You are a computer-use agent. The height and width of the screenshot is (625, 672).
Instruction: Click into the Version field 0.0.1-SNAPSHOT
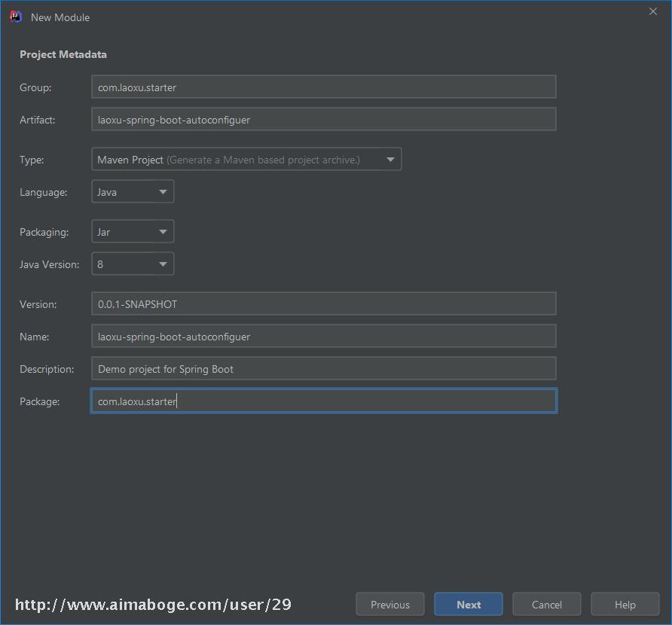click(324, 304)
